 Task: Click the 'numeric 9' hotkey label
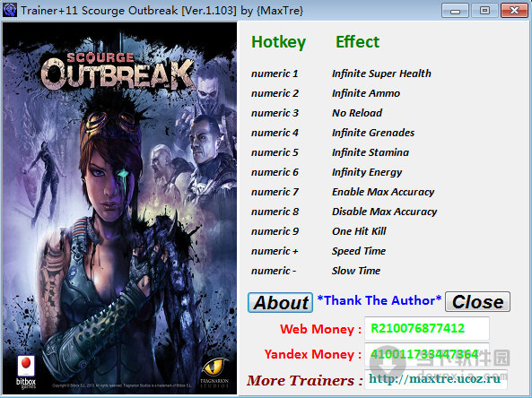click(x=275, y=231)
